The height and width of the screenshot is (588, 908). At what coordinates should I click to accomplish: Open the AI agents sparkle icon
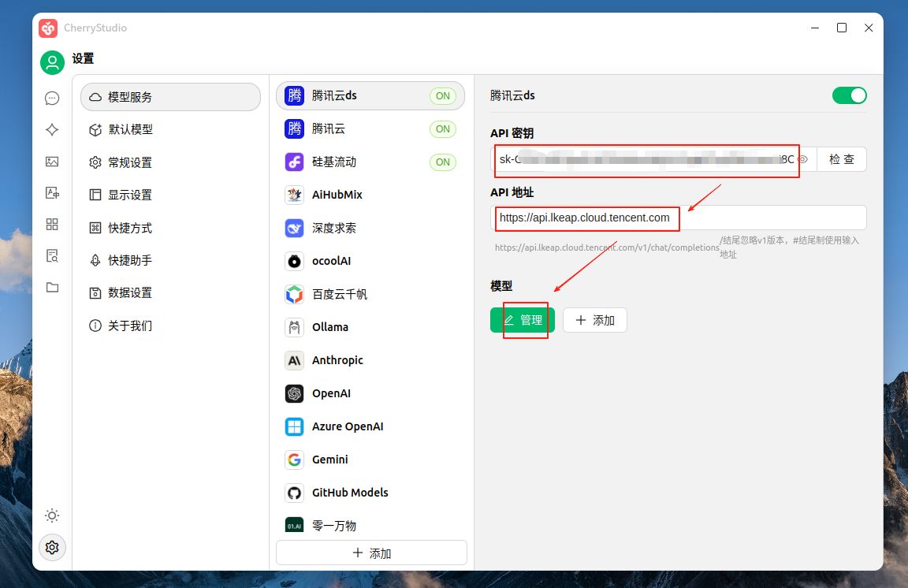[x=52, y=129]
